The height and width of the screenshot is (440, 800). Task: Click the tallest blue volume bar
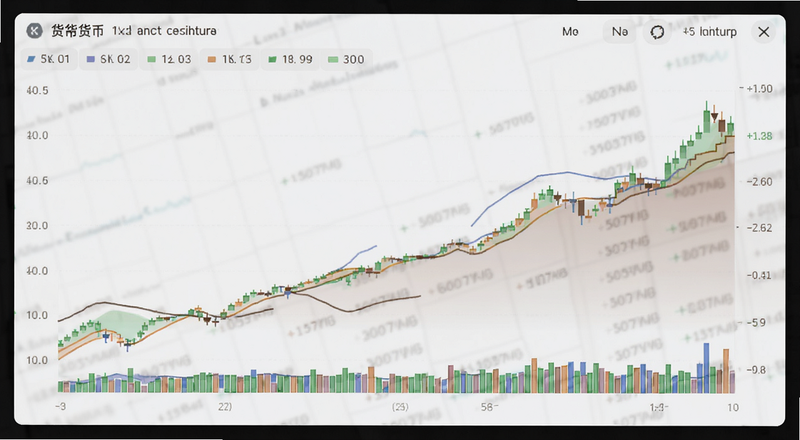click(x=707, y=368)
